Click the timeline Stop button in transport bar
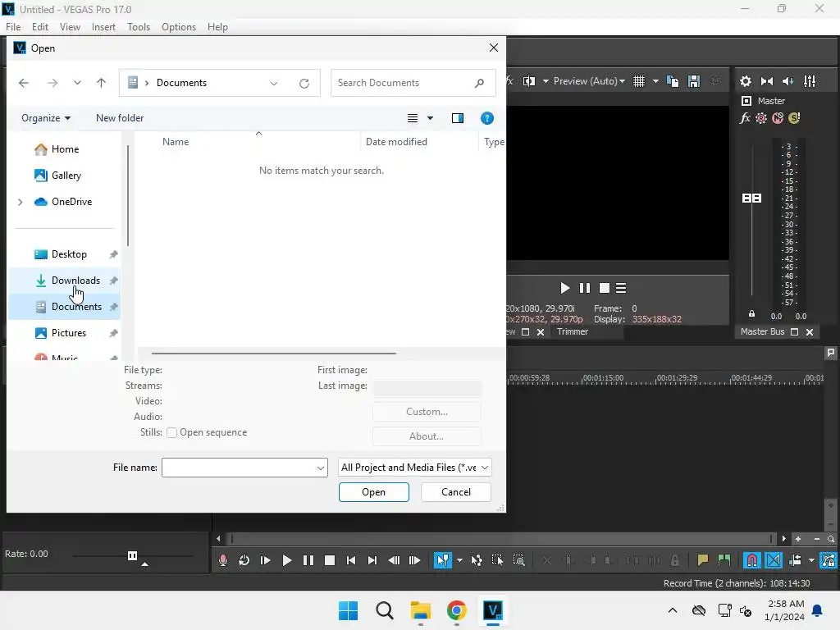 click(x=330, y=560)
